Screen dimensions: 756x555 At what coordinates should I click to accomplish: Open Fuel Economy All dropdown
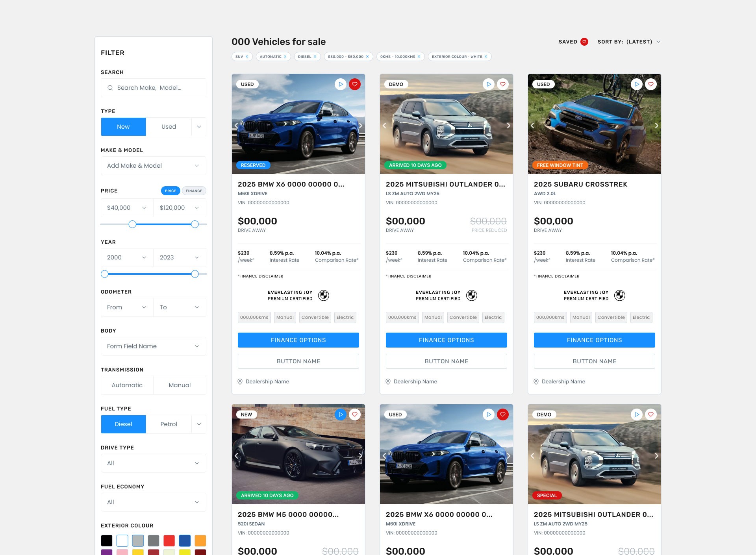tap(154, 502)
